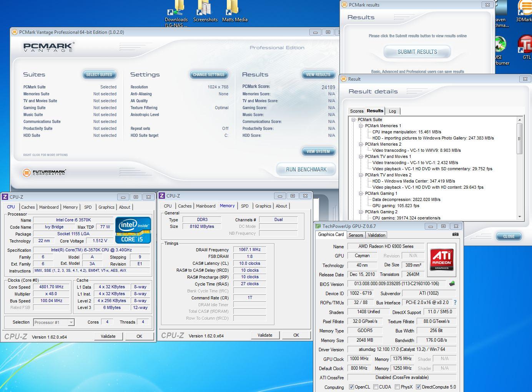Click the Memory CPU-Z window title icon
The height and width of the screenshot is (392, 532).
click(162, 196)
